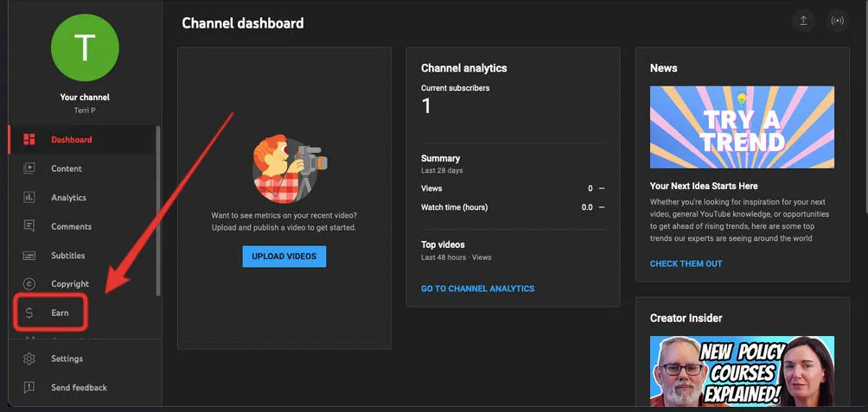The width and height of the screenshot is (868, 412).
Task: Select the Analytics bar chart icon
Action: [29, 198]
